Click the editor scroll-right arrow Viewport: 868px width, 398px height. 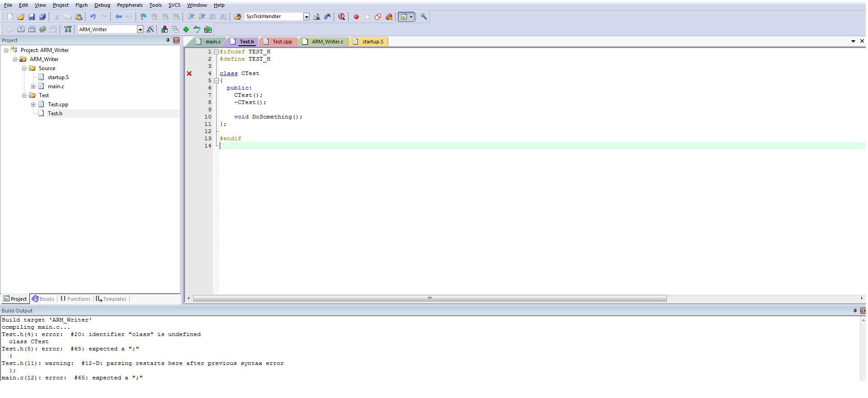point(862,298)
